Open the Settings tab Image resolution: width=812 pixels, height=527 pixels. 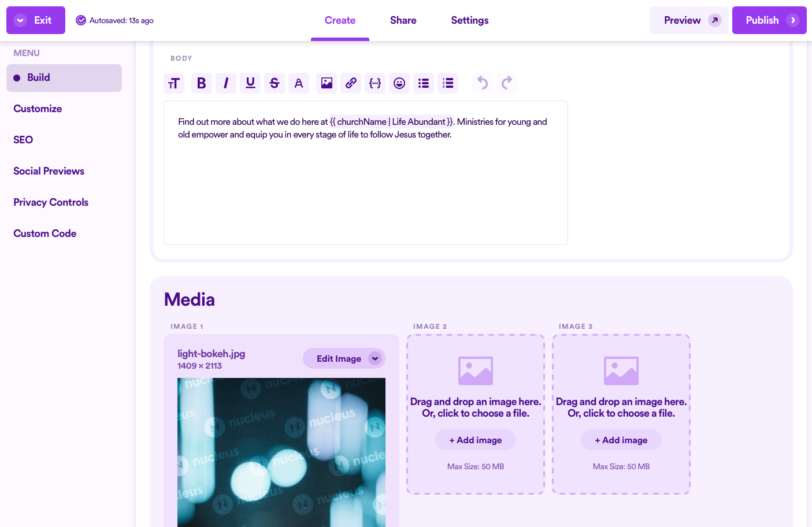(470, 20)
